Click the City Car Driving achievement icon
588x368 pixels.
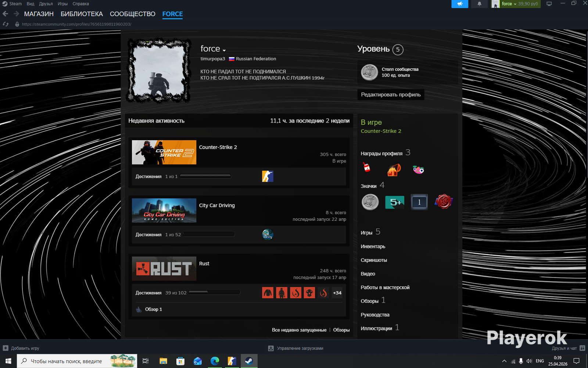click(x=268, y=234)
